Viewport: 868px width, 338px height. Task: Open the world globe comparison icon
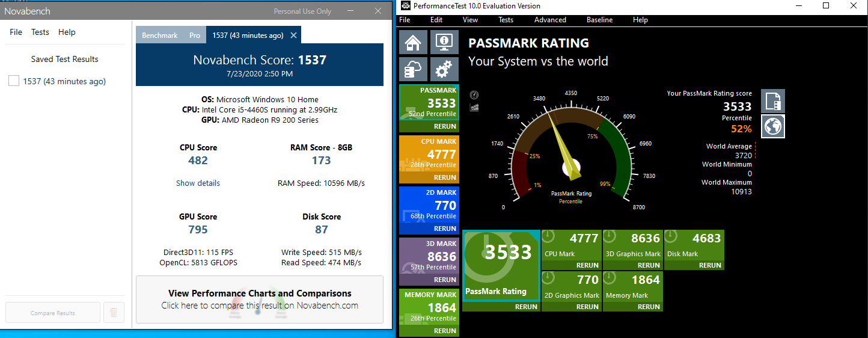click(x=773, y=126)
